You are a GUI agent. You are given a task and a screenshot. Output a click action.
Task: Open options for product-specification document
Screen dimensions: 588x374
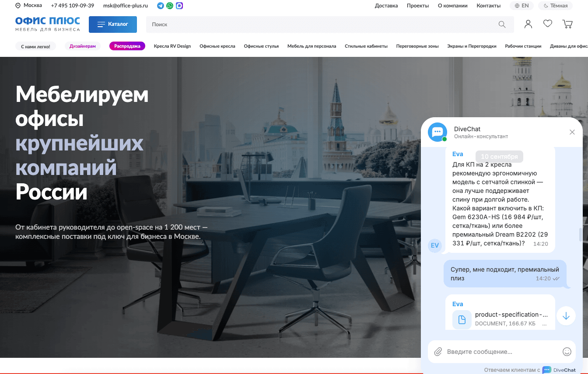(x=544, y=325)
